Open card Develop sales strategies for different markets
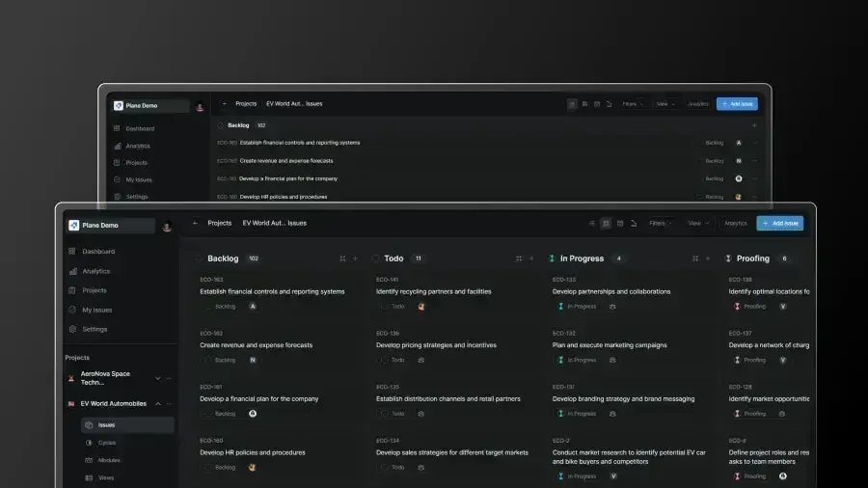Viewport: 868px width, 488px height. [x=451, y=452]
